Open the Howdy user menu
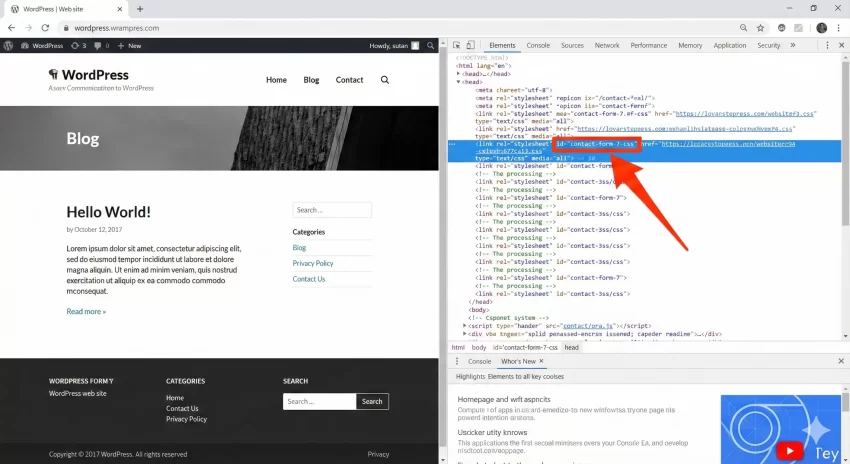This screenshot has height=464, width=850. (x=394, y=46)
